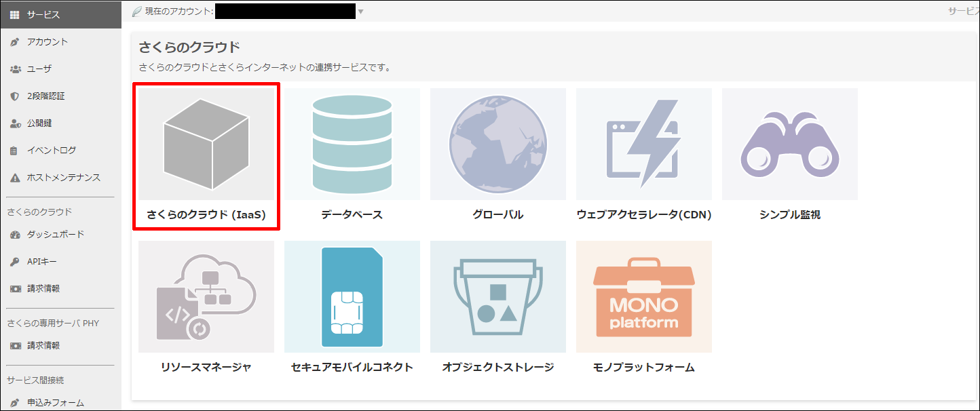The image size is (980, 411).
Task: Click the データベース label text
Action: (x=352, y=215)
